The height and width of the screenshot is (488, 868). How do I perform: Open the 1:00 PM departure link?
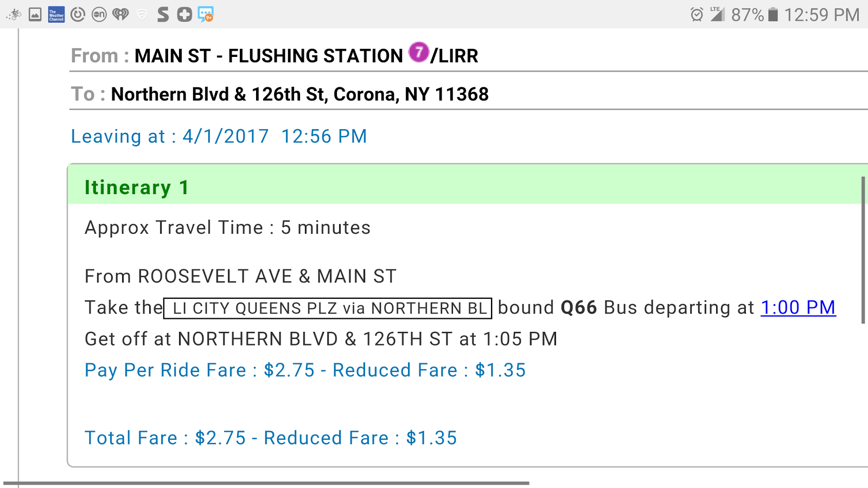tap(798, 307)
